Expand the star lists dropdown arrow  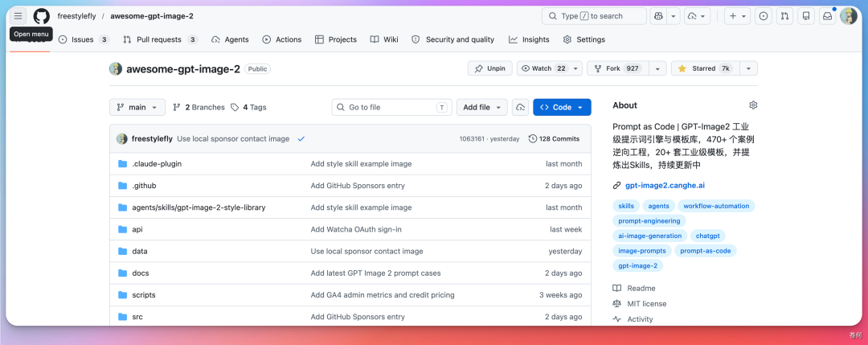pyautogui.click(x=748, y=68)
